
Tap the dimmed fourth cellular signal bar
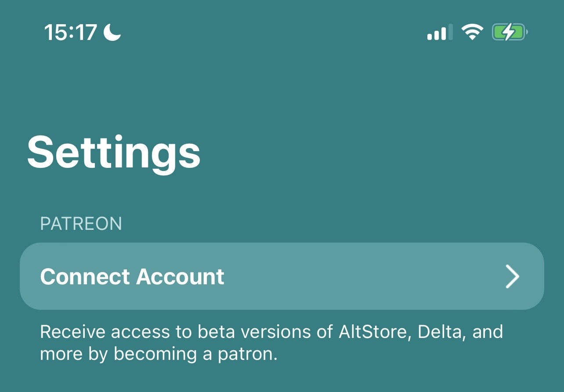click(450, 33)
